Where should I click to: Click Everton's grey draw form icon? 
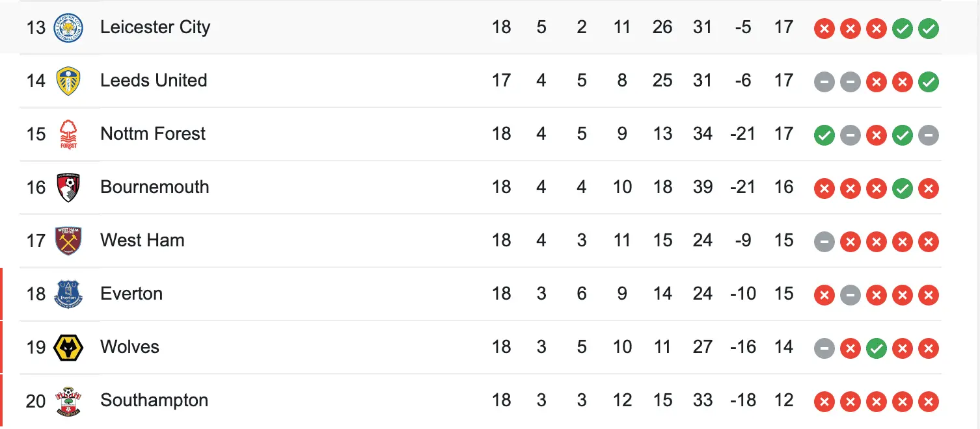pos(851,295)
